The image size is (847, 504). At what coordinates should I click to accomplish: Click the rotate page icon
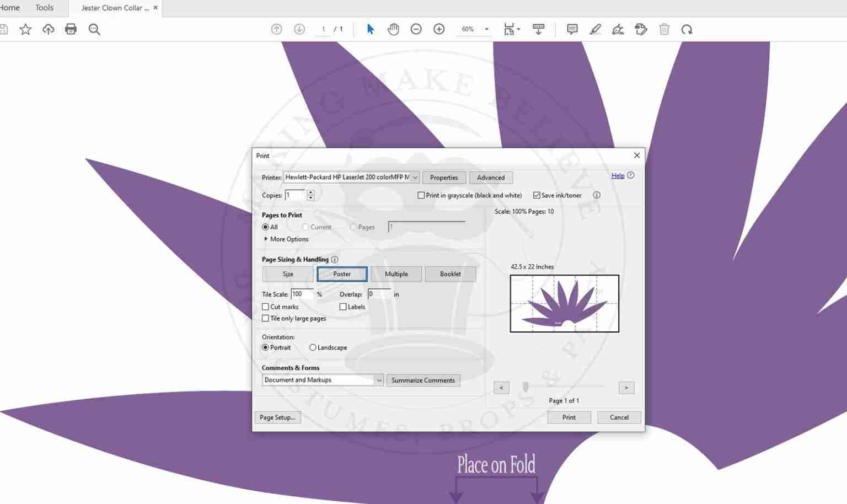point(687,29)
